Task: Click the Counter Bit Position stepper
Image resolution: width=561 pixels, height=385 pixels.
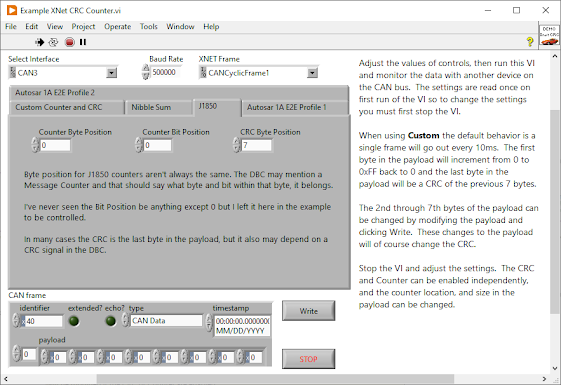Action: (x=139, y=145)
